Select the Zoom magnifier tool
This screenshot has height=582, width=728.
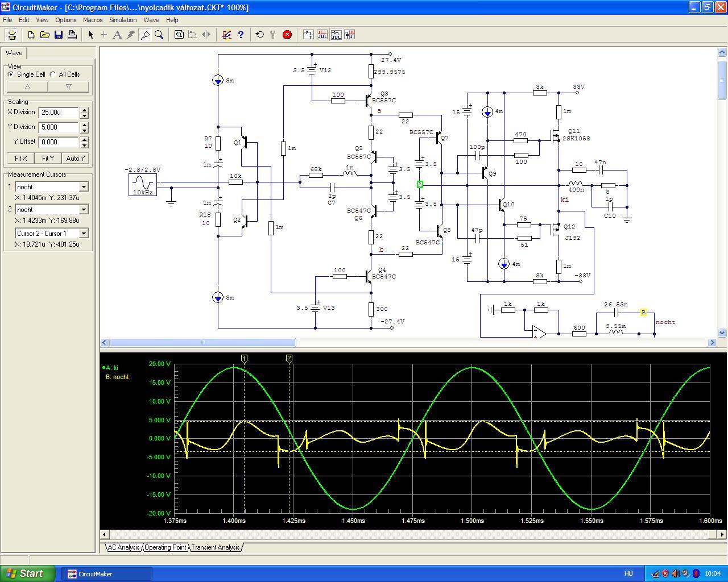pos(159,35)
